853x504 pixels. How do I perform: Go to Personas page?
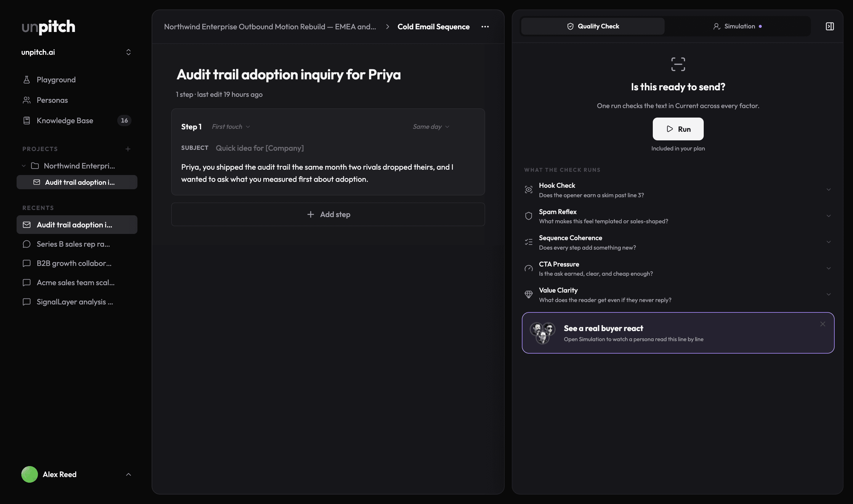[77, 100]
